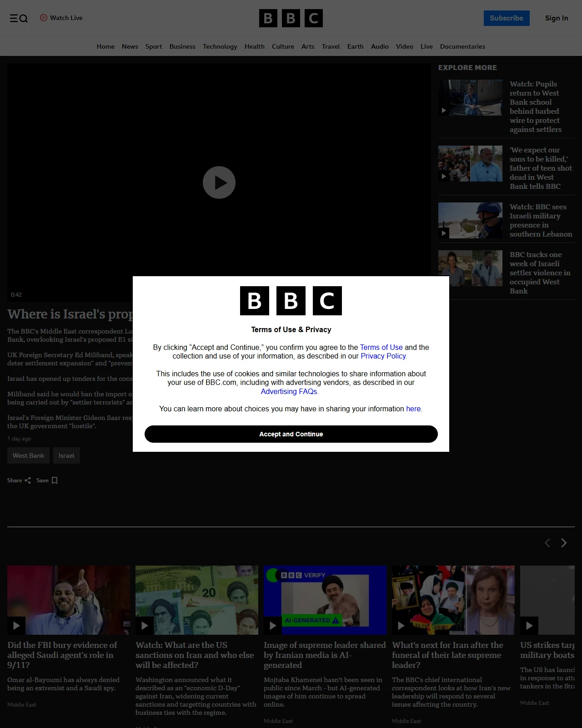Open headline 'What's next for Iran'
This screenshot has height=728, width=582.
tap(448, 655)
